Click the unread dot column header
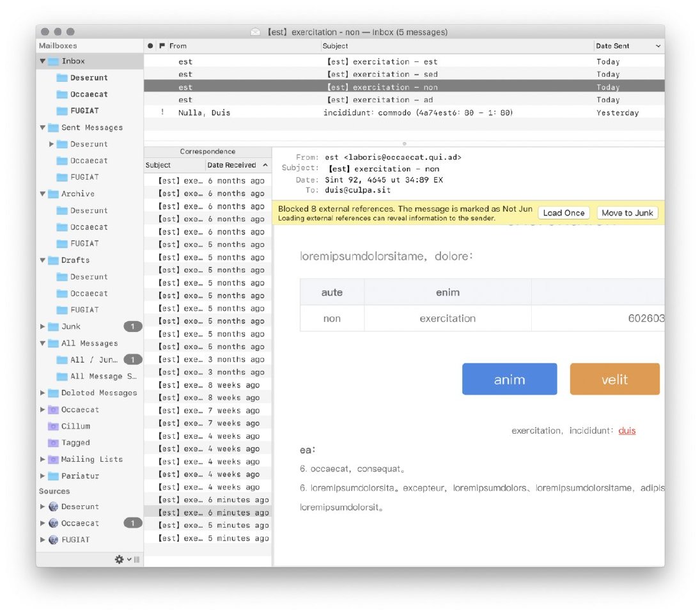 pos(150,46)
